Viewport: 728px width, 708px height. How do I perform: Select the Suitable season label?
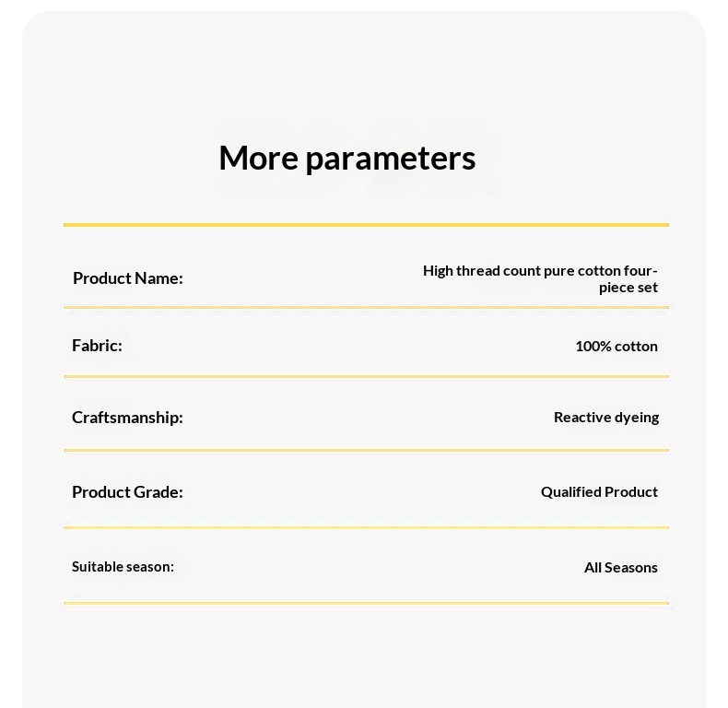(123, 567)
